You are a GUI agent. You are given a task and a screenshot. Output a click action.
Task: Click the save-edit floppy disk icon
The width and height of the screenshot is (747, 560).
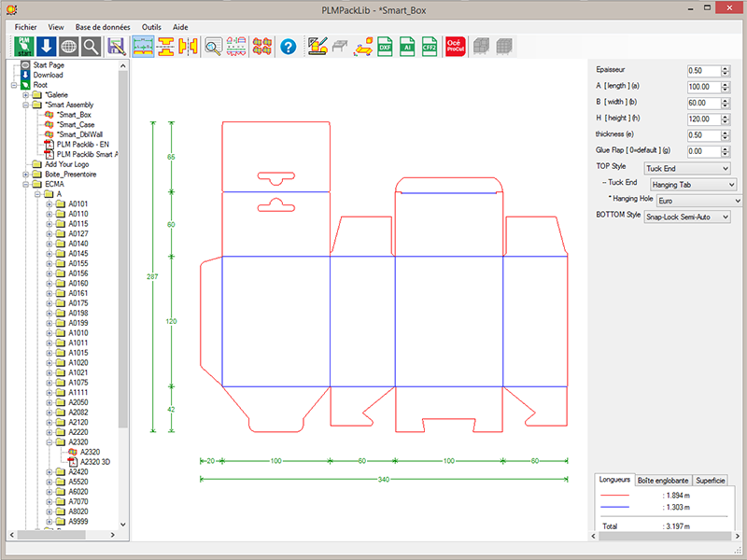tap(117, 47)
